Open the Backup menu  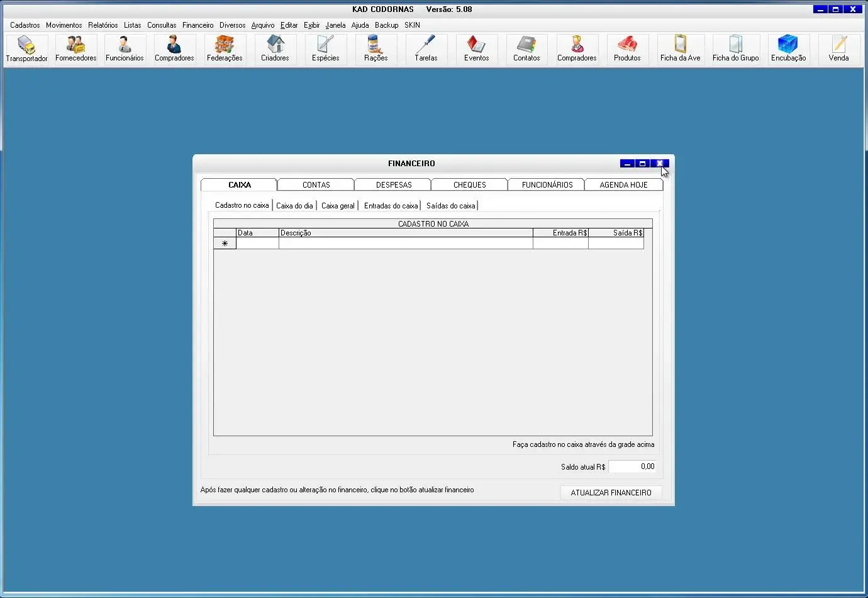point(386,25)
